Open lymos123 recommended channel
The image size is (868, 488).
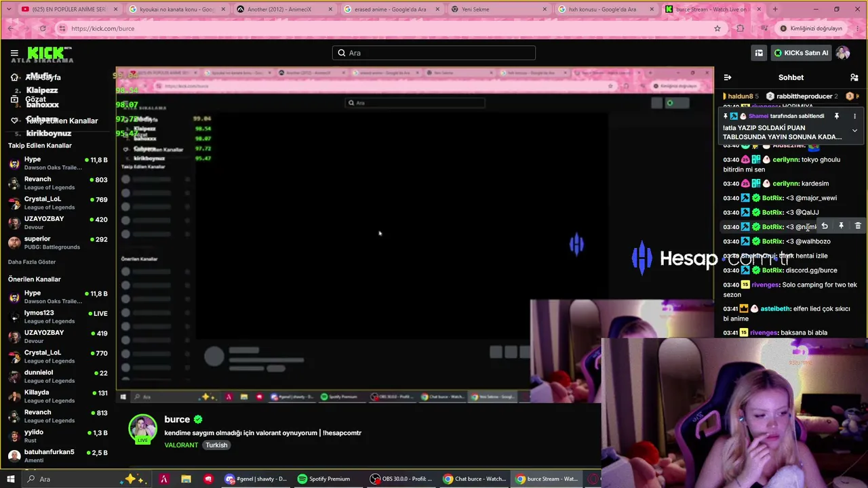pyautogui.click(x=58, y=317)
